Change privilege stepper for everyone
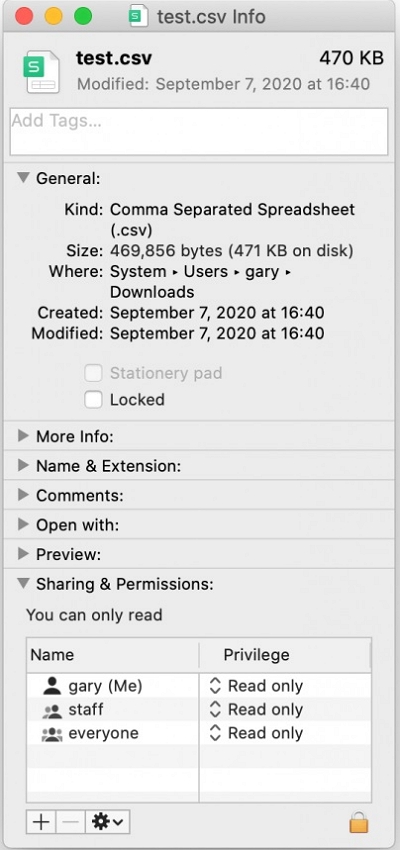The width and height of the screenshot is (400, 850). [x=215, y=734]
